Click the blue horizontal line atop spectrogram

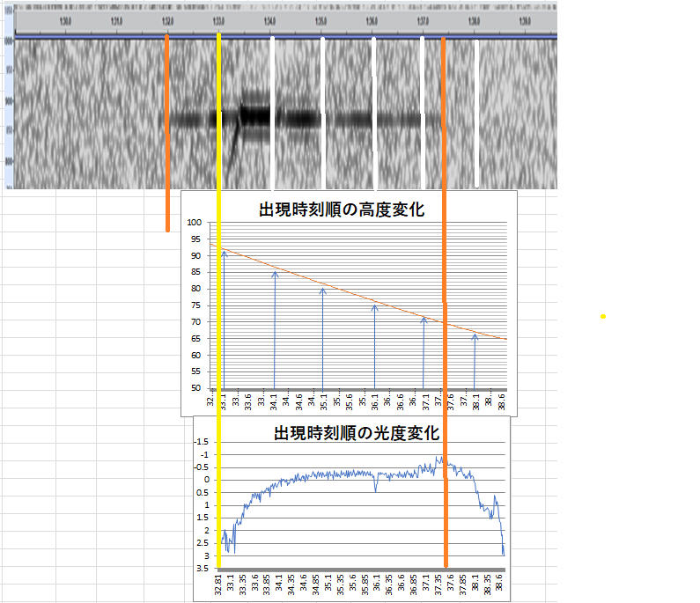coord(282,37)
